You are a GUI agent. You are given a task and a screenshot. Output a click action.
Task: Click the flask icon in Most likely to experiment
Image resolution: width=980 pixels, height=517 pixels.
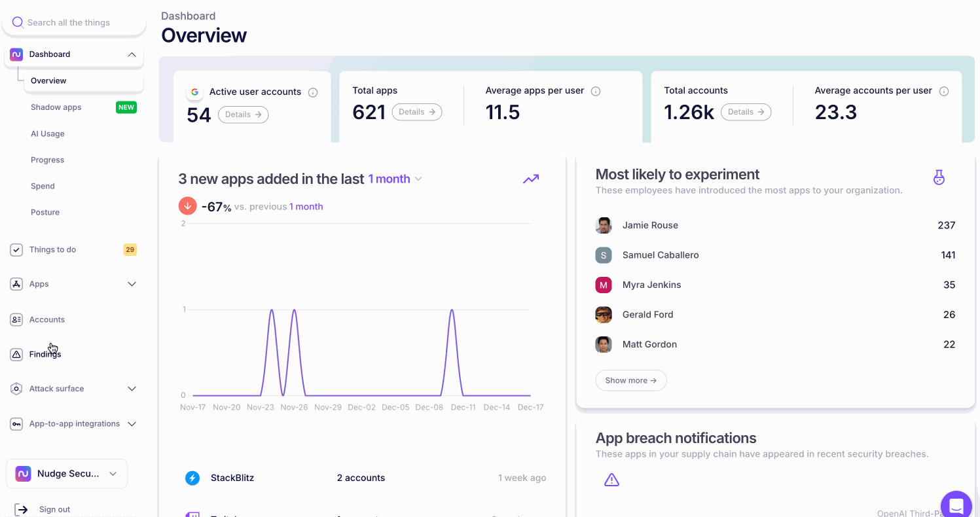tap(939, 177)
